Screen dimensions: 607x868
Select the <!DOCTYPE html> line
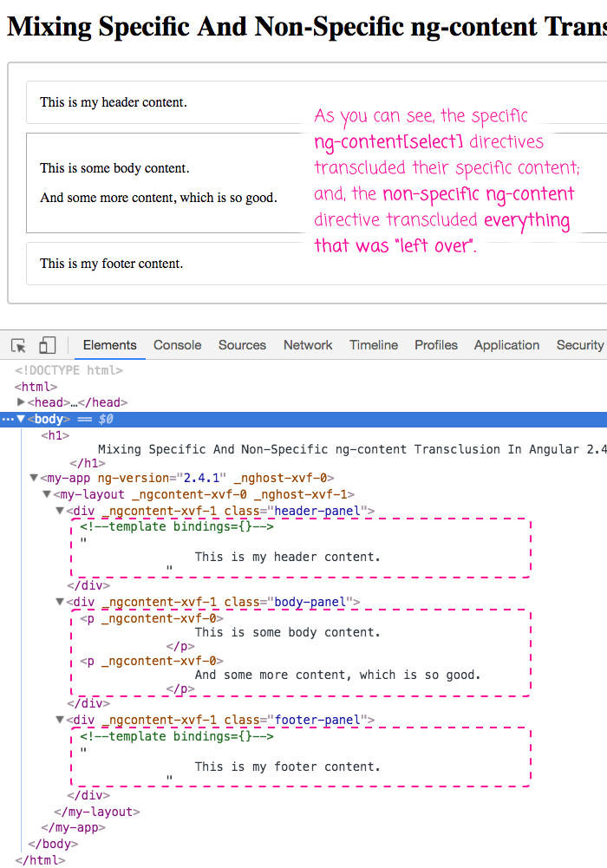[x=69, y=370]
